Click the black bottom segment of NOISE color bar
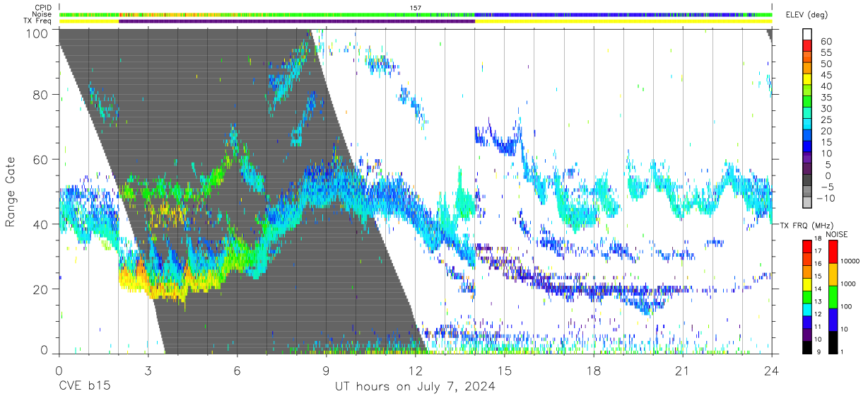Viewport: 868px width, 401px height. (x=833, y=342)
